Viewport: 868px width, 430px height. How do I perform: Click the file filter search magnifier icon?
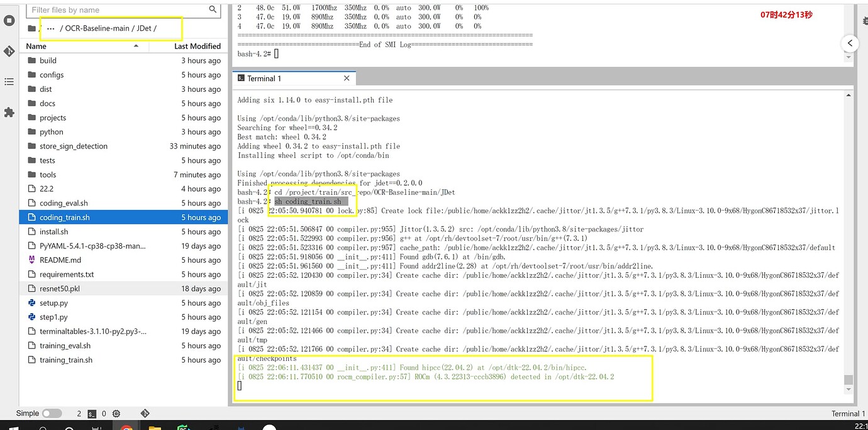point(213,9)
